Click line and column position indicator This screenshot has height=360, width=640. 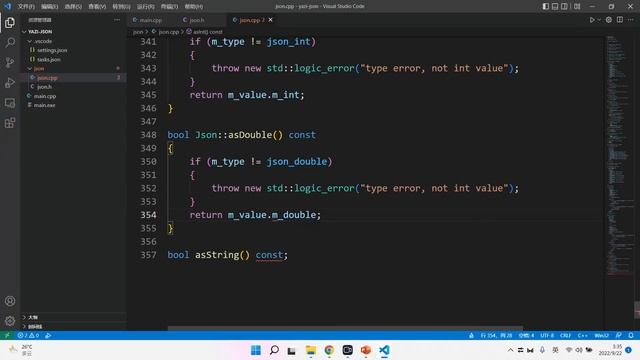pos(496,335)
